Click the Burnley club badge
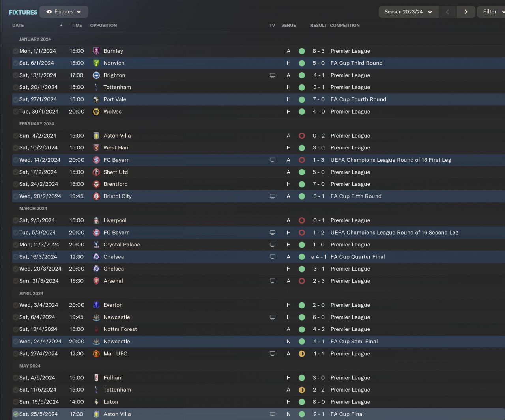The image size is (505, 420). pyautogui.click(x=96, y=51)
